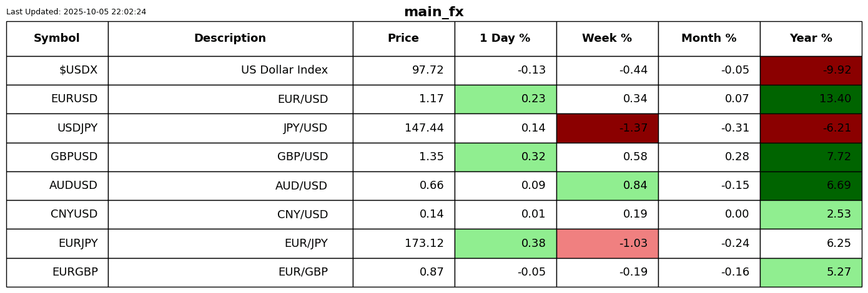Click the 1 Day % header
The image size is (868, 293).
[505, 39]
